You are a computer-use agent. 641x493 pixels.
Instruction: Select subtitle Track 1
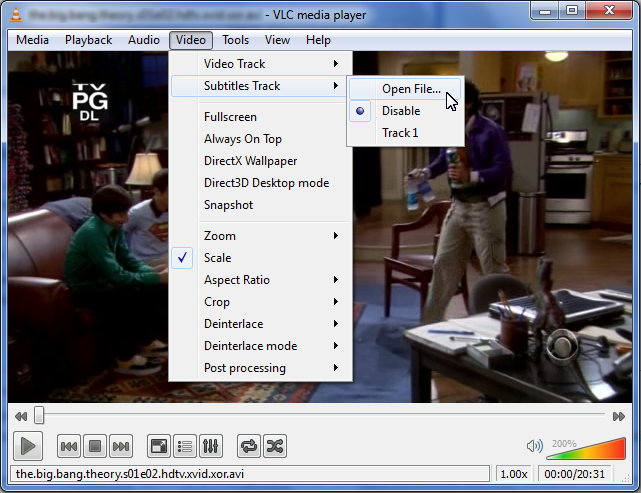coord(400,133)
